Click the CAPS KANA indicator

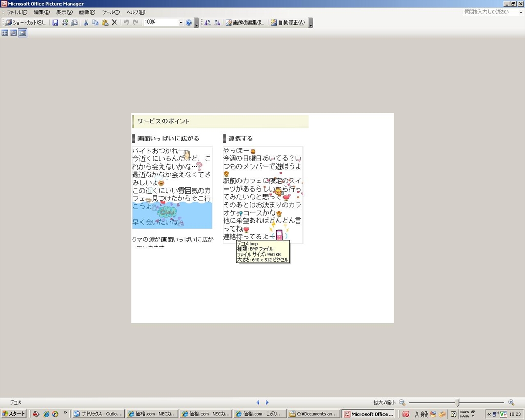465,414
